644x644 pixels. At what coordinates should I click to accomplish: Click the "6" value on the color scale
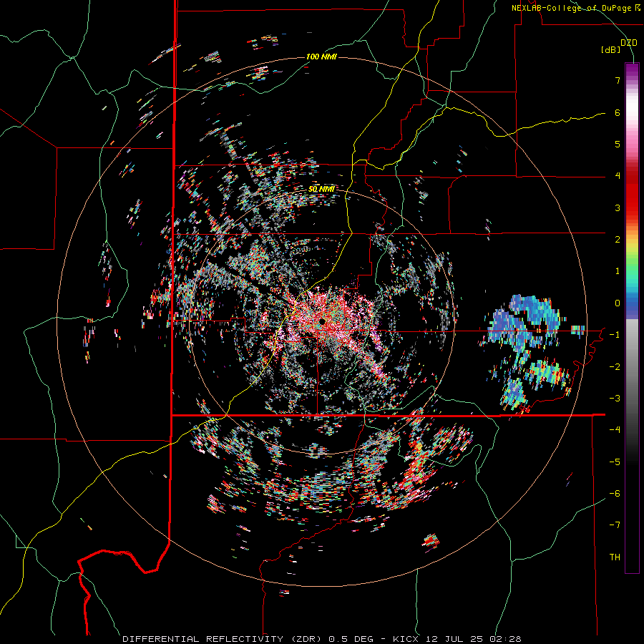point(618,112)
